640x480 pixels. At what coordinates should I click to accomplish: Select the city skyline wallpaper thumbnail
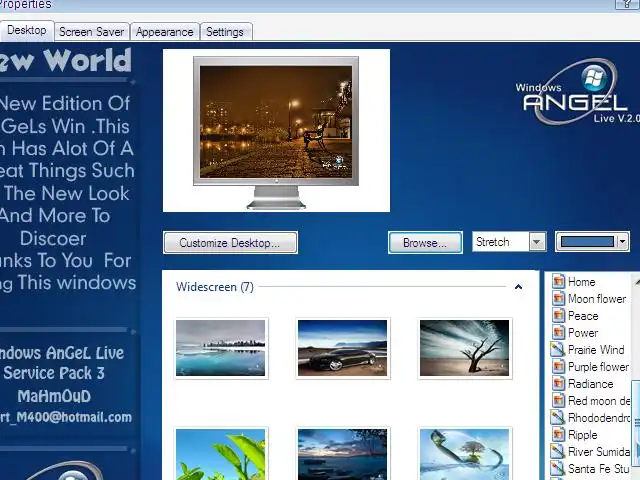click(220, 348)
